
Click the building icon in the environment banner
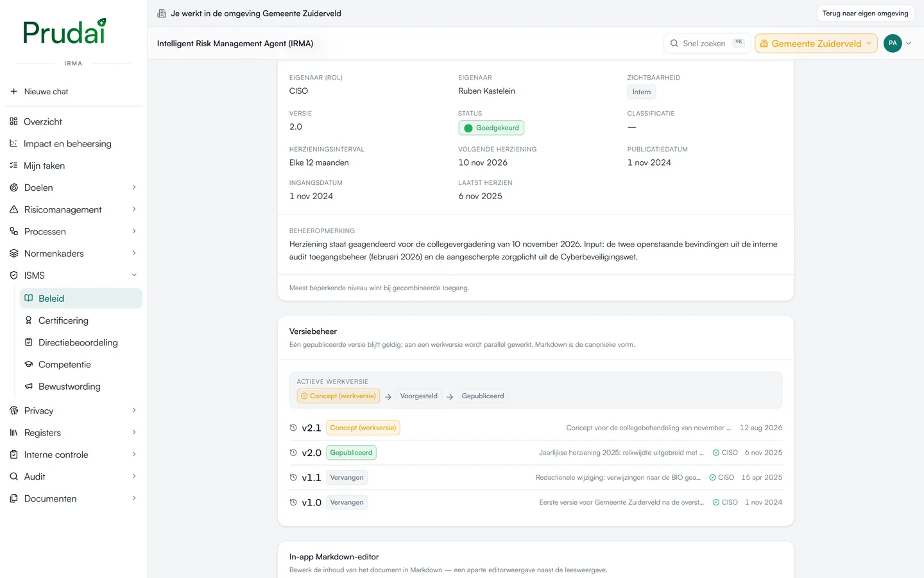[x=162, y=13]
